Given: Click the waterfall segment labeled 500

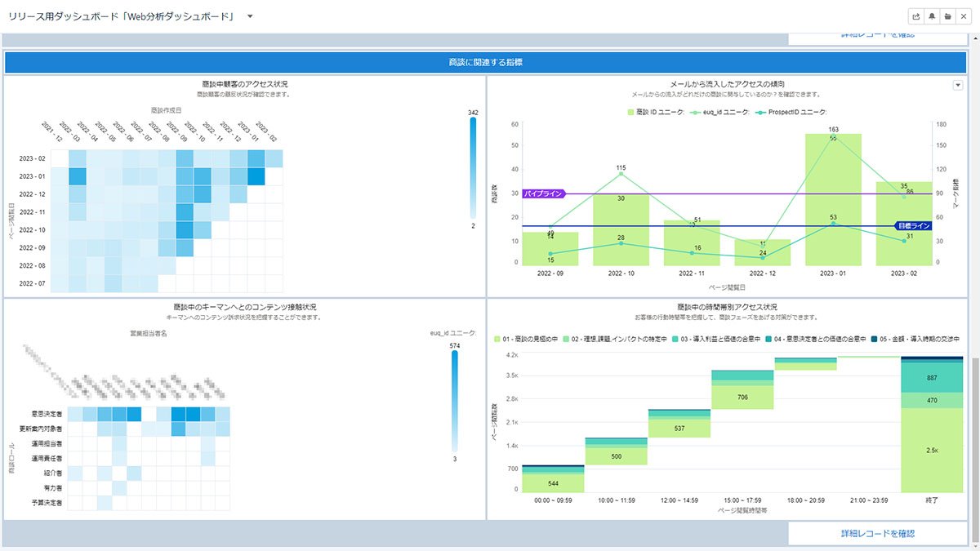Looking at the screenshot, I should coord(617,457).
